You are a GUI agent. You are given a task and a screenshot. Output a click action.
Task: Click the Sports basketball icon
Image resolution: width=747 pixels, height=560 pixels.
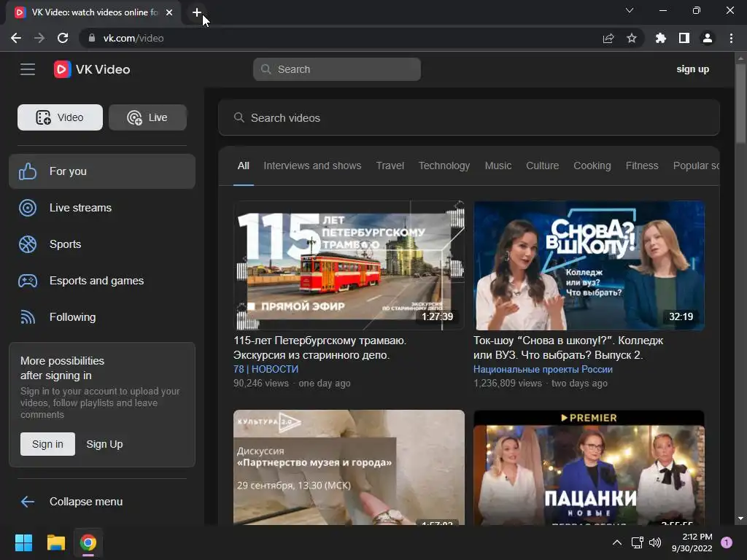[28, 244]
